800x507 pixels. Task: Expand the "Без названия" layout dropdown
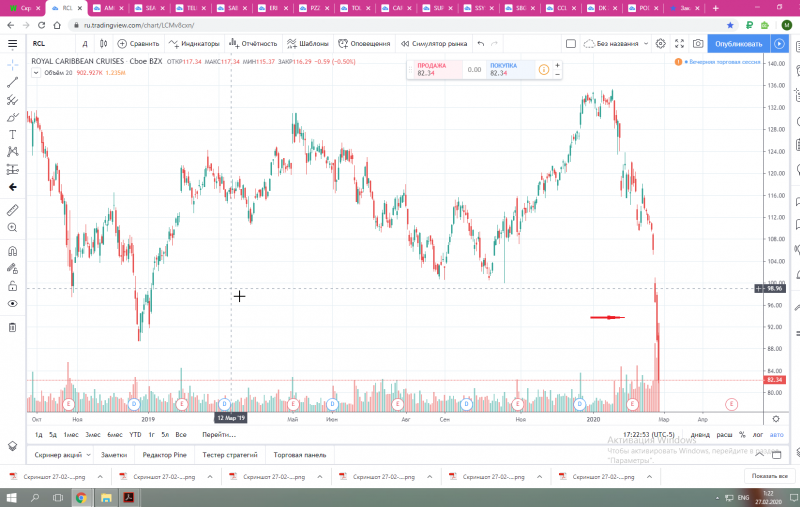[x=646, y=44]
